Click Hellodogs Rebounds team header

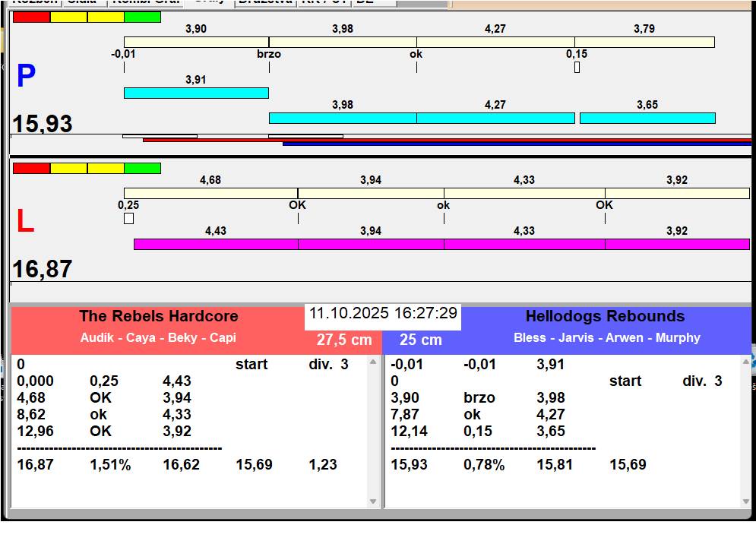605,316
